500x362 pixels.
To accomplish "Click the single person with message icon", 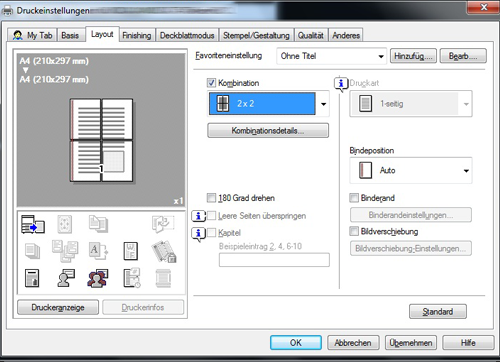I will 66,278.
